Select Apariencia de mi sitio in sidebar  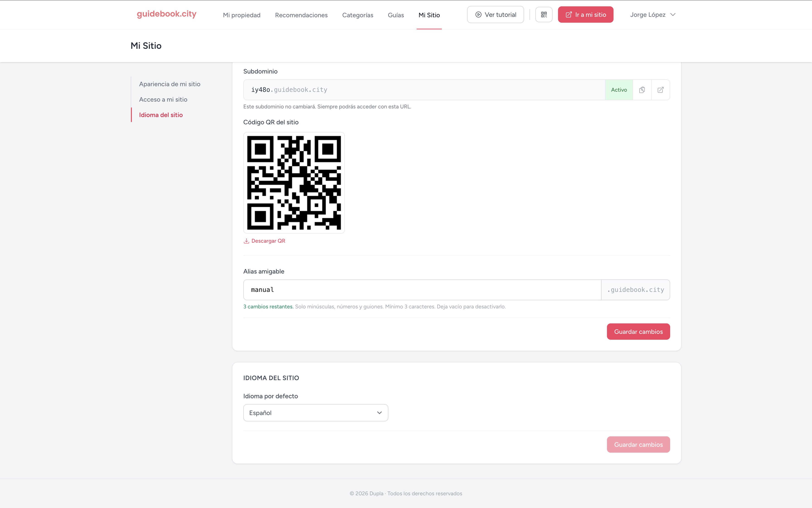pos(170,84)
